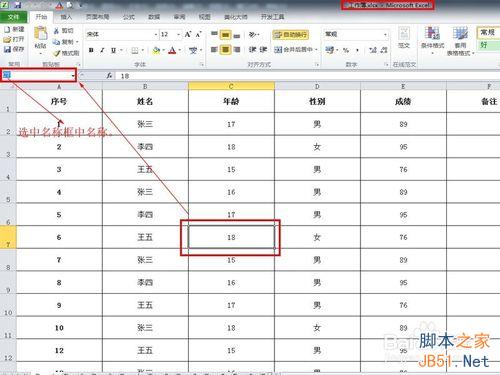Click the formula bar showing 18
500x375 pixels.
pos(308,76)
